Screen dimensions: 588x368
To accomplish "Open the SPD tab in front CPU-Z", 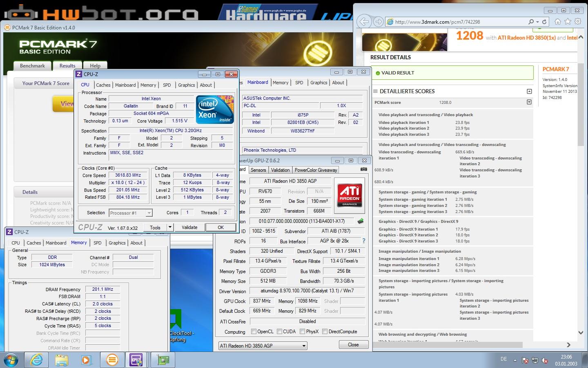I will tap(167, 85).
